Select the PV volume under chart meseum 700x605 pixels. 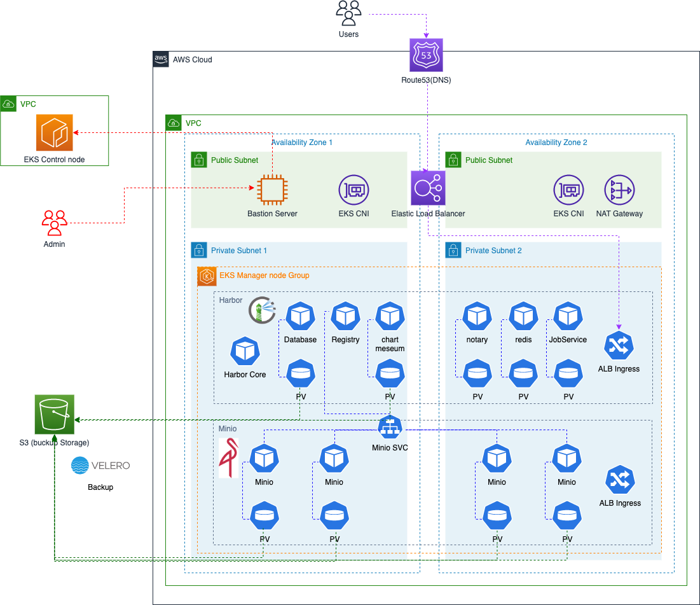coord(390,373)
